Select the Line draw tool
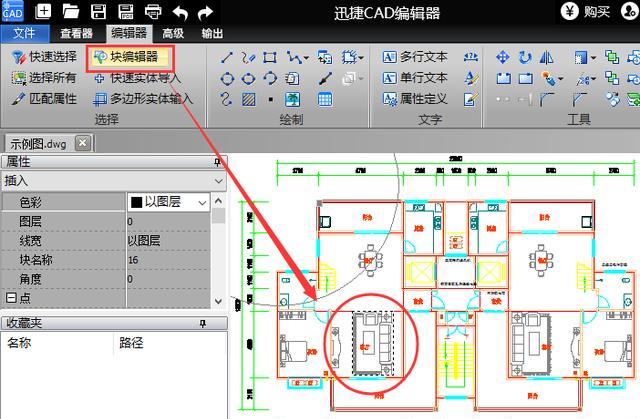 [227, 57]
